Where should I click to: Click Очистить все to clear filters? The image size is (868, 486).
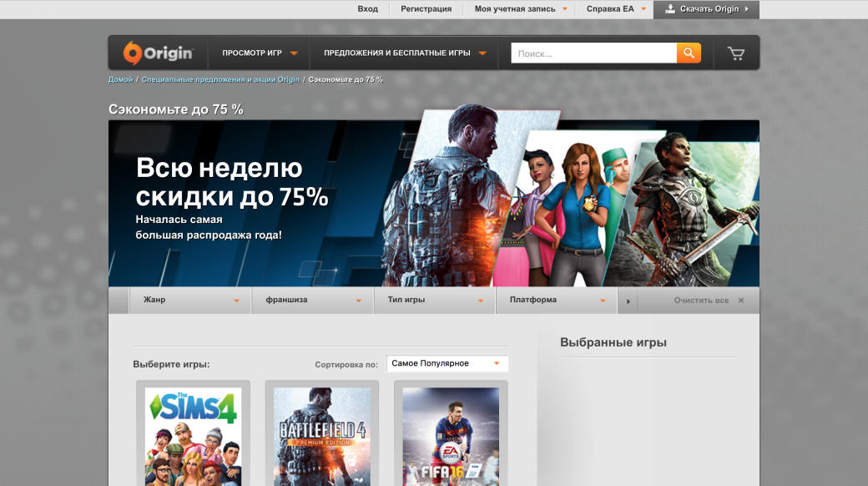701,301
